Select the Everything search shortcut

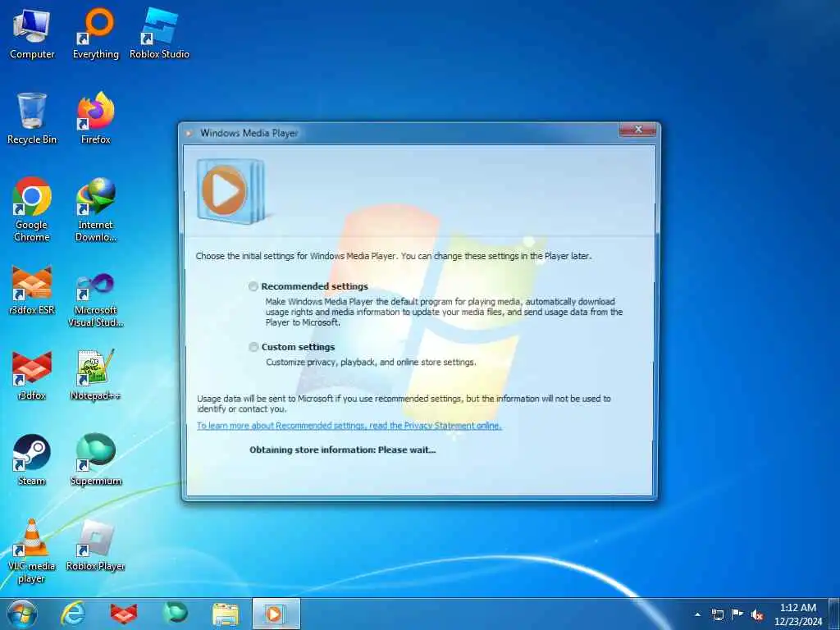[96, 34]
